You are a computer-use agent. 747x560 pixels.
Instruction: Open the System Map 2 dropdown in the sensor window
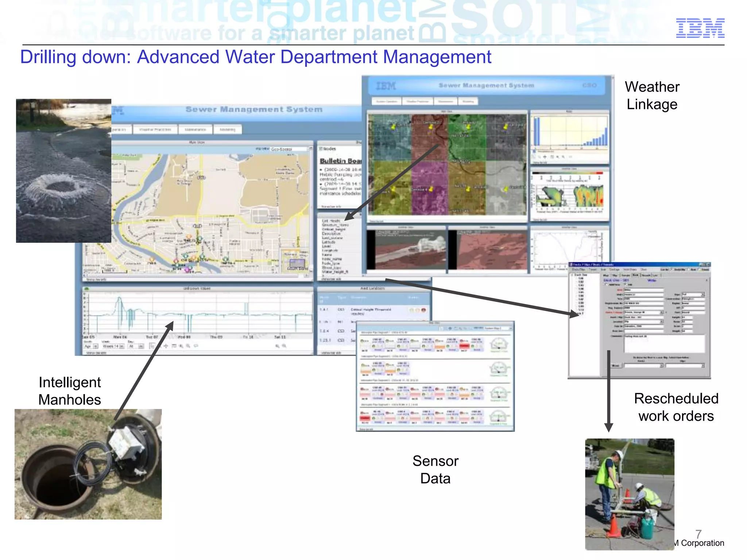pyautogui.click(x=498, y=328)
